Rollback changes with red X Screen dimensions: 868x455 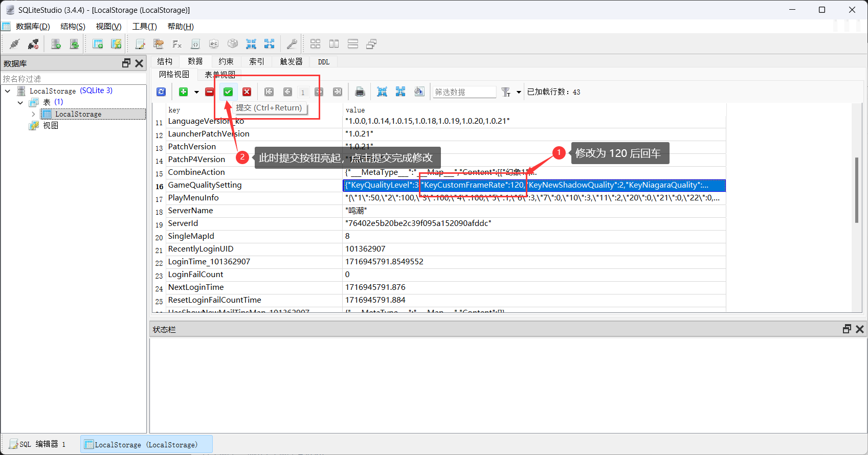coord(247,92)
